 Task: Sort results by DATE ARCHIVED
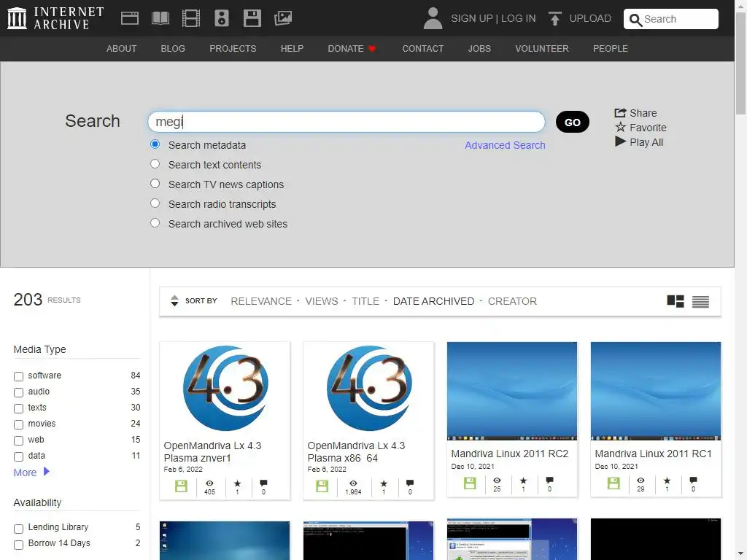[x=433, y=301]
